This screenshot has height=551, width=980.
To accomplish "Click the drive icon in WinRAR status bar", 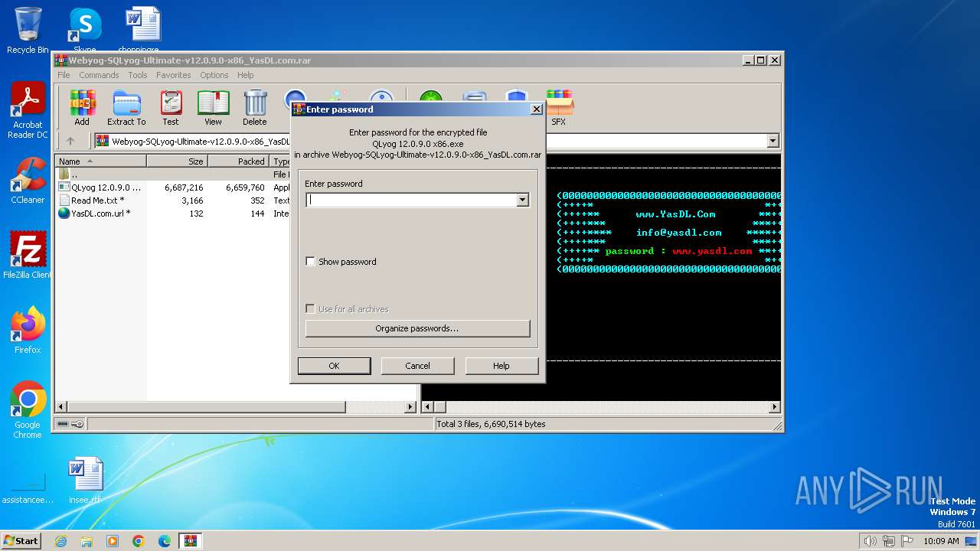I will tap(62, 424).
